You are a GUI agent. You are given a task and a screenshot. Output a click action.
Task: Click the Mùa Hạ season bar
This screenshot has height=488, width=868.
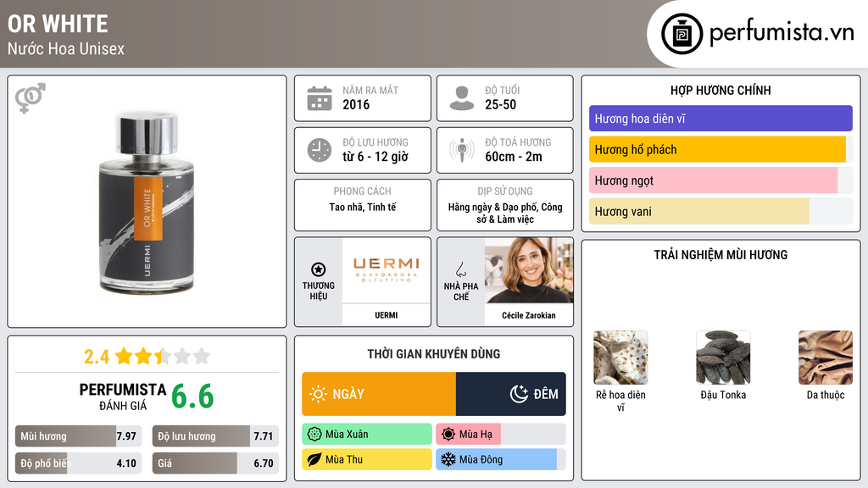pyautogui.click(x=501, y=435)
